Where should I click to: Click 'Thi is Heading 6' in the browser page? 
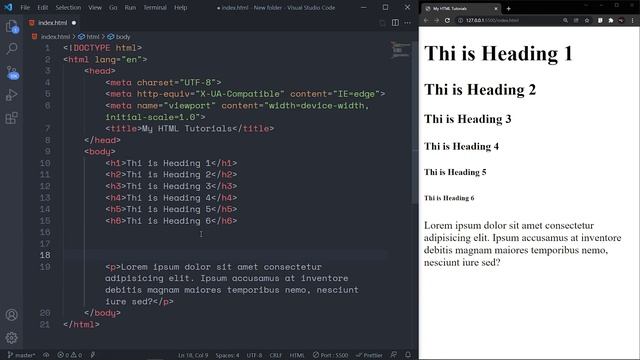click(x=449, y=198)
